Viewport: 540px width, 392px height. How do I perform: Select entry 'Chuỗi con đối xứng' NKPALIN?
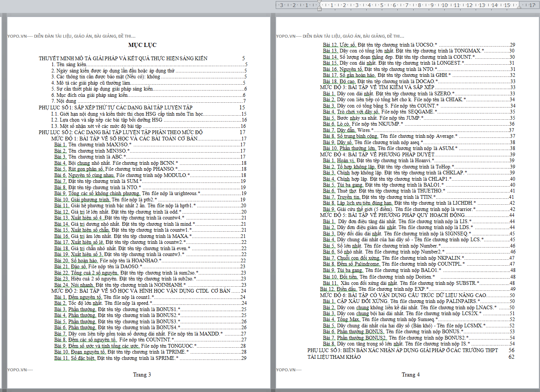418,258
